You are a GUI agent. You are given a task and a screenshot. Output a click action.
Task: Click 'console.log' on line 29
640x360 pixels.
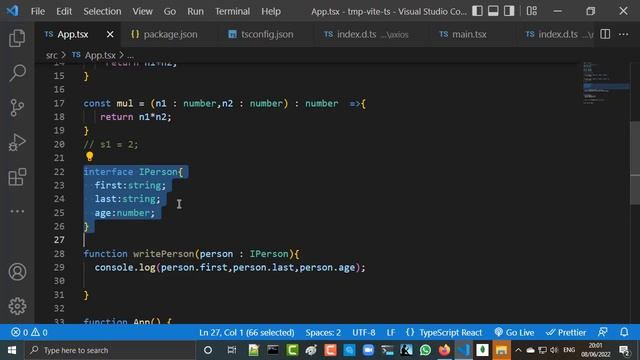click(125, 268)
